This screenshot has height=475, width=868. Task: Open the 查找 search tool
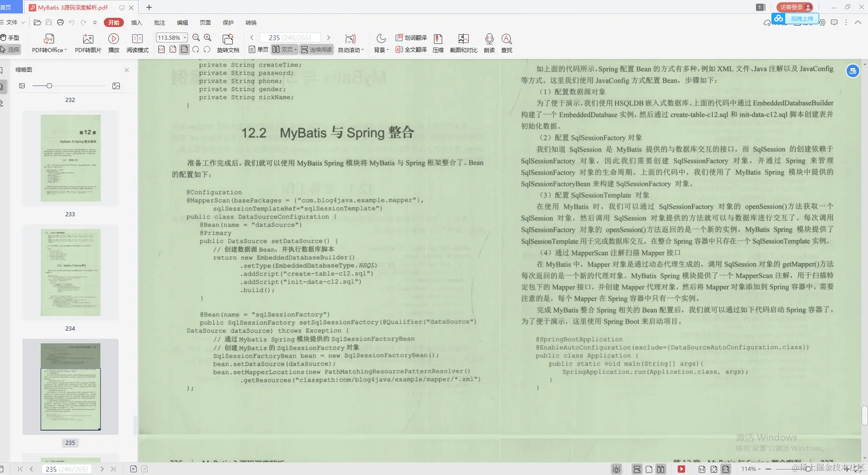506,43
